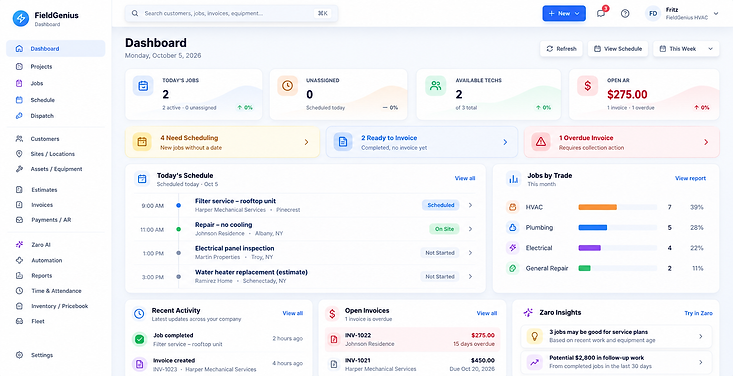The image size is (733, 376).
Task: Click the Electrical purple progress bar
Action: coord(589,248)
